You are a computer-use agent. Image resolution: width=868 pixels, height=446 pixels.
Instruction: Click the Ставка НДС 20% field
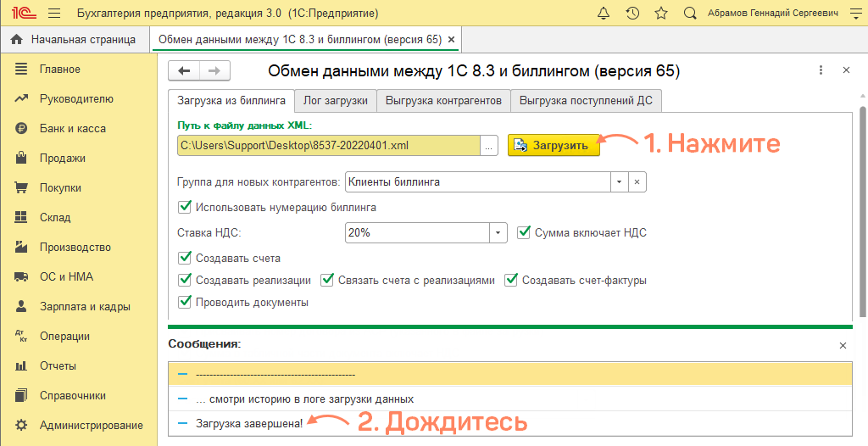pos(417,232)
